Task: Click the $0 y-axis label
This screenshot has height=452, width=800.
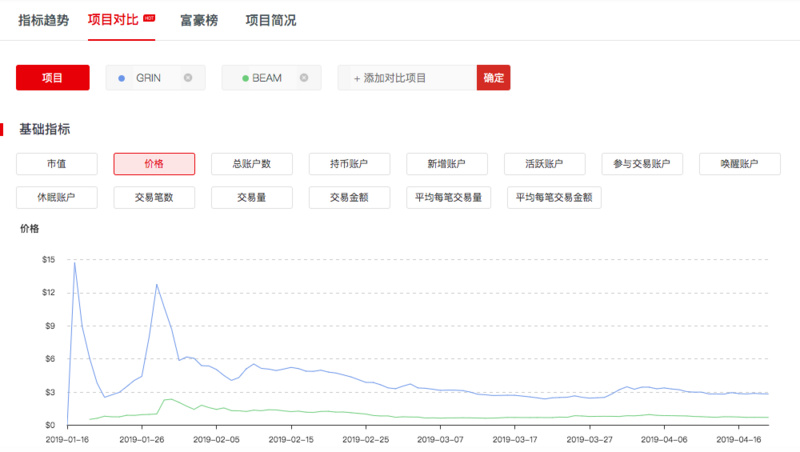Action: point(50,425)
